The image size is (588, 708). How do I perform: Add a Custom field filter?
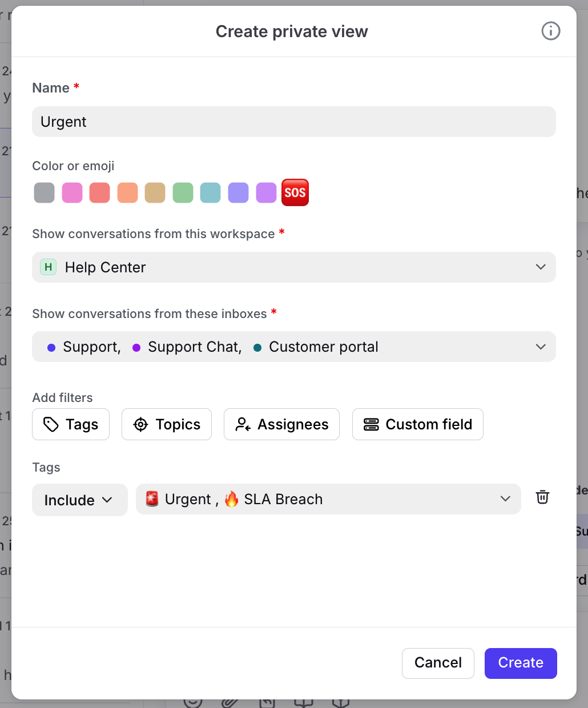pos(417,424)
